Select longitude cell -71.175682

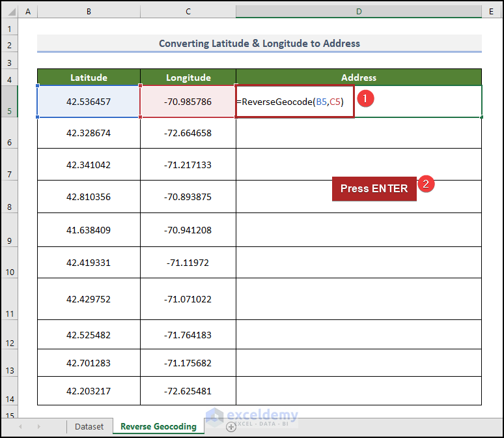pos(188,362)
